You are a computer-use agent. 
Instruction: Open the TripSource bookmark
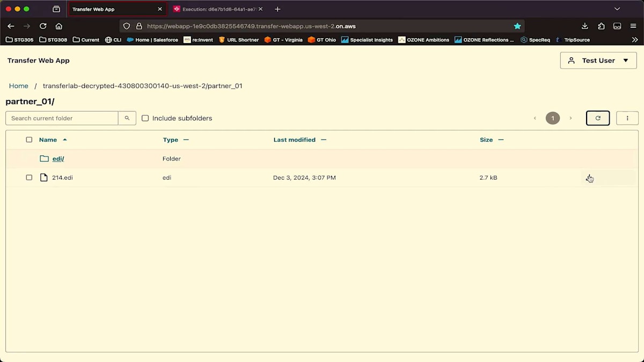pos(573,40)
